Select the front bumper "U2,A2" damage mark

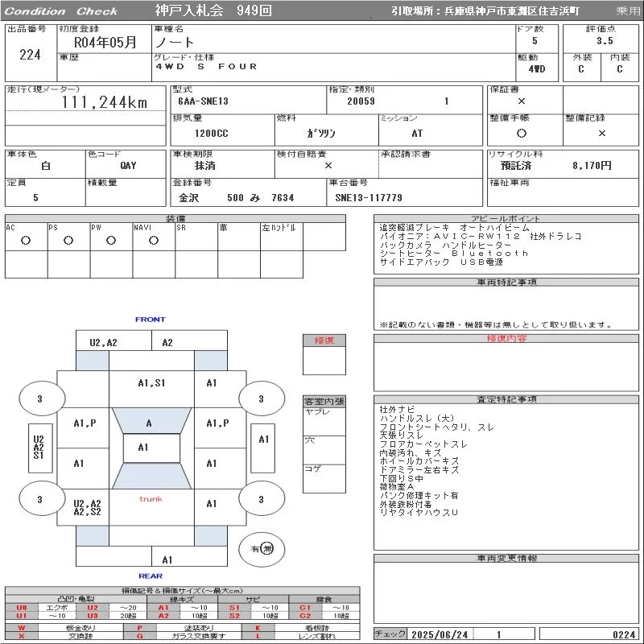[104, 343]
